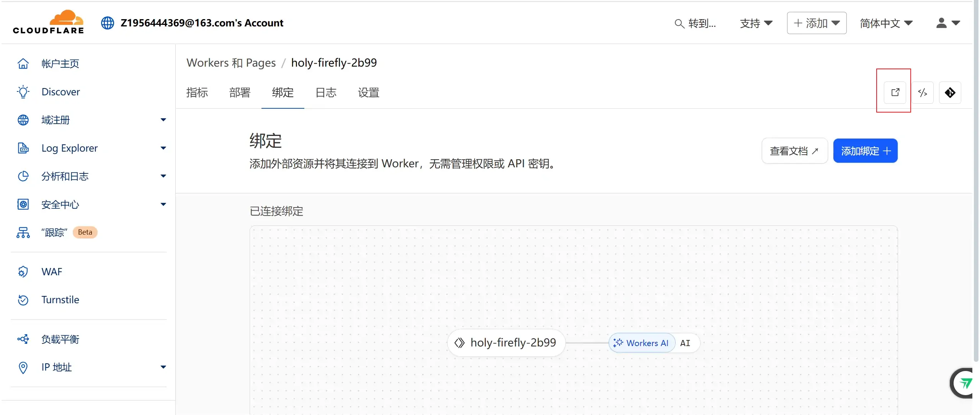
Task: Switch to the Settings tab (设置)
Action: (x=368, y=92)
